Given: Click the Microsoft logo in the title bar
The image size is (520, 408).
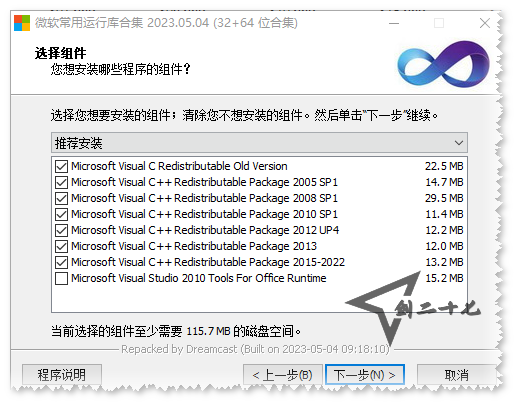Looking at the screenshot, I should [x=22, y=23].
